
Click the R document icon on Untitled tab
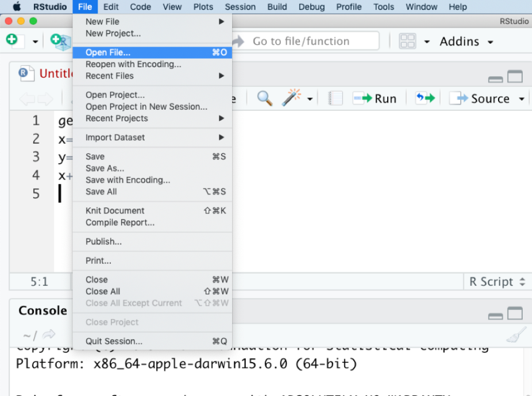26,73
